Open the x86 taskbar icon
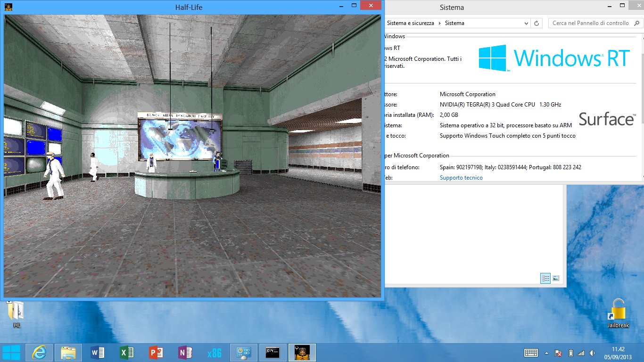This screenshot has height=362, width=644. [x=215, y=353]
